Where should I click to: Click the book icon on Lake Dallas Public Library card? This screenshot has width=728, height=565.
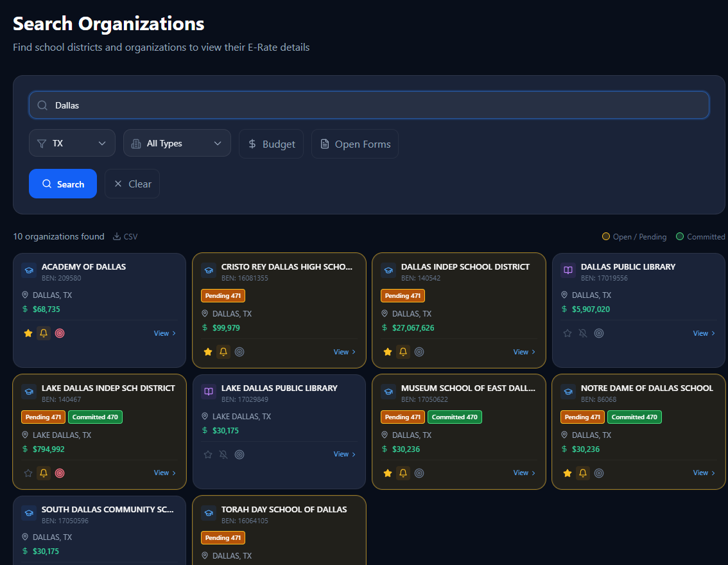(208, 392)
